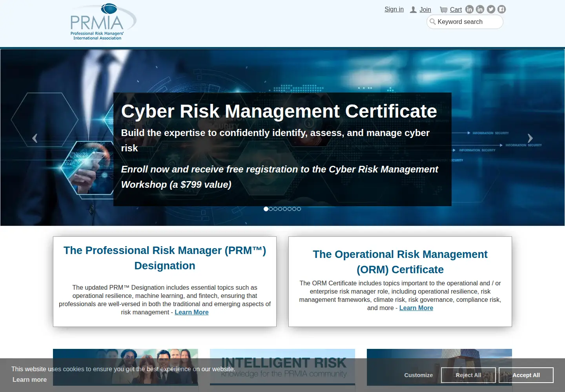Image resolution: width=565 pixels, height=392 pixels.
Task: Click the shopping cart icon
Action: pyautogui.click(x=444, y=10)
